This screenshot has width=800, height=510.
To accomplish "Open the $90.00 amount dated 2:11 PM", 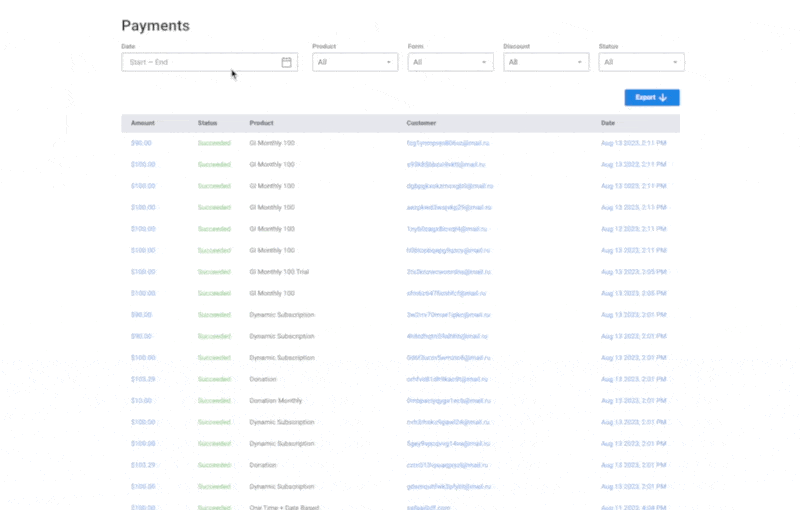I will click(141, 143).
